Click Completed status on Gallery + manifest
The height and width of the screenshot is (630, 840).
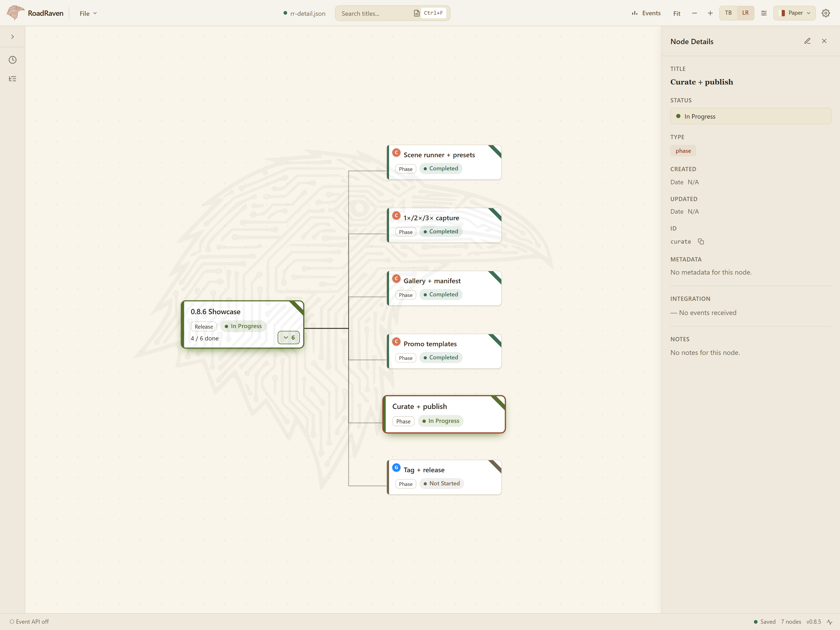pos(441,294)
